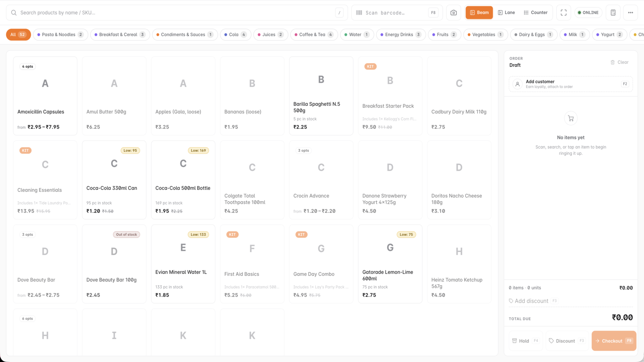644x362 pixels.
Task: Filter by Energy Drinks category
Action: tap(401, 35)
